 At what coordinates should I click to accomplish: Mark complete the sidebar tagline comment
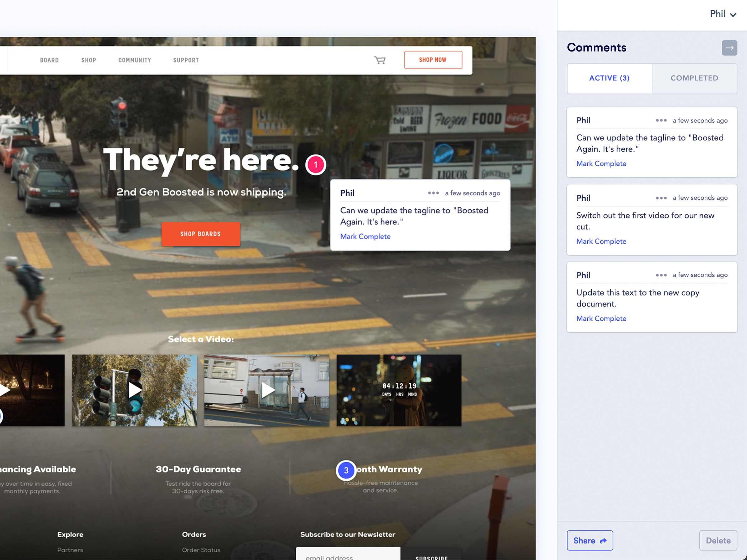click(x=601, y=163)
